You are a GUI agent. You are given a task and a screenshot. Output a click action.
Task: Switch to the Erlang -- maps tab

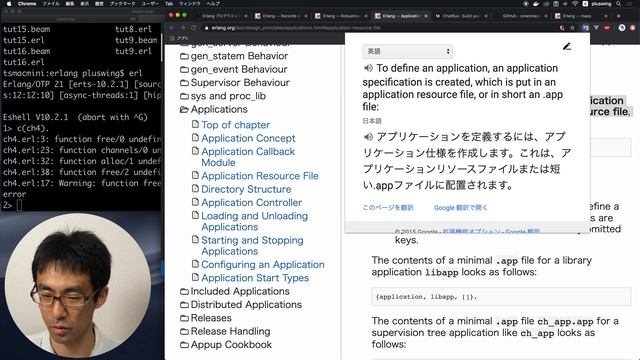tap(580, 16)
